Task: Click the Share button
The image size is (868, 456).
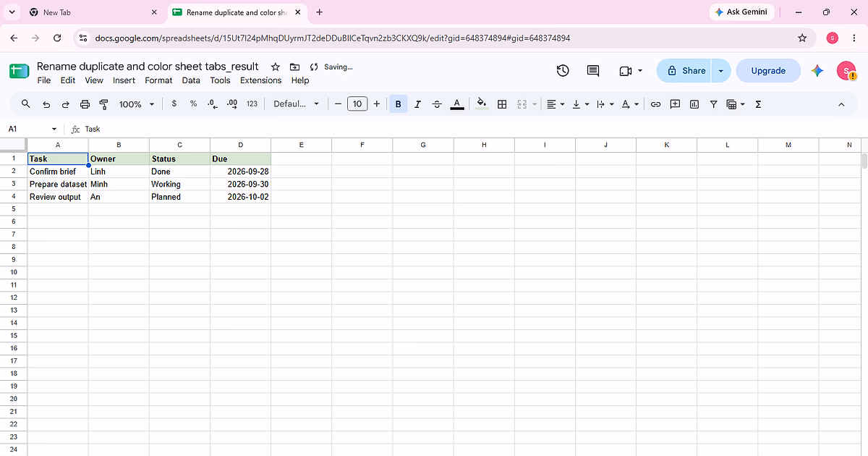Action: 685,71
